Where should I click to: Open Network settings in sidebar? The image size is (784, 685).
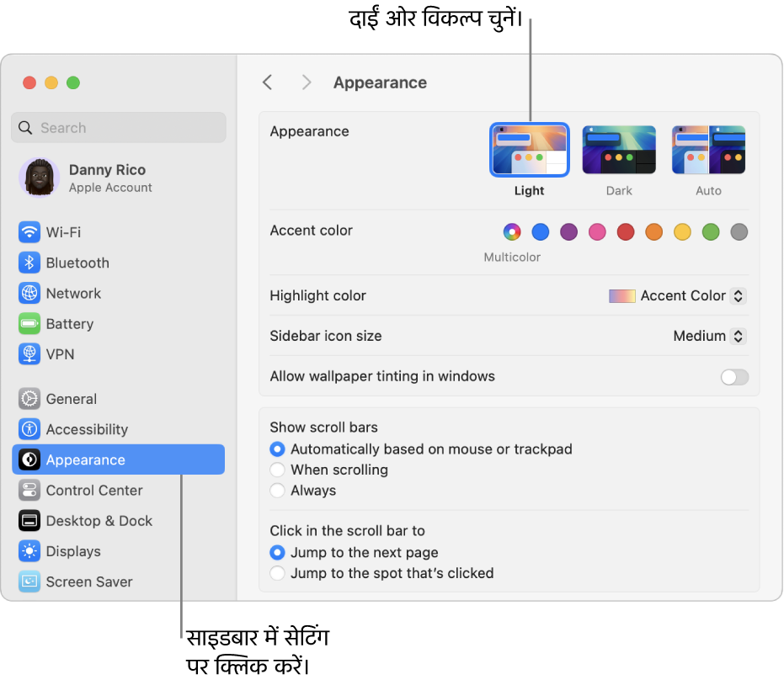119,293
